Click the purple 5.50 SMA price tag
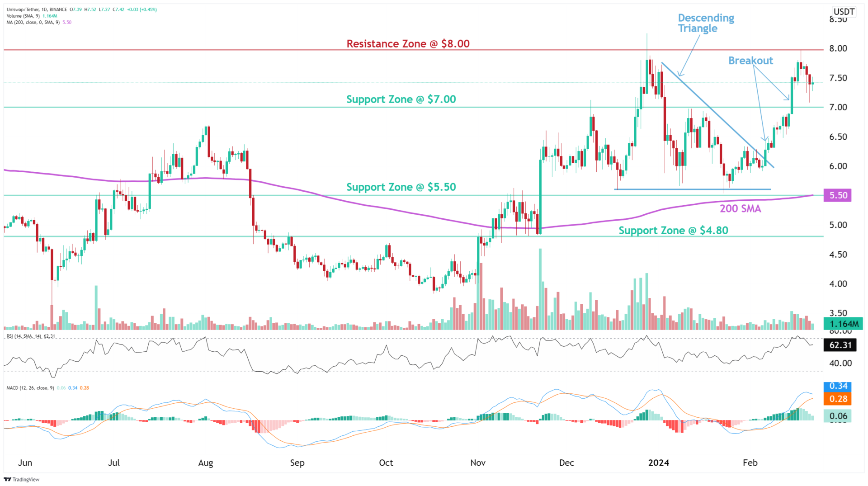The width and height of the screenshot is (868, 486). coord(838,195)
